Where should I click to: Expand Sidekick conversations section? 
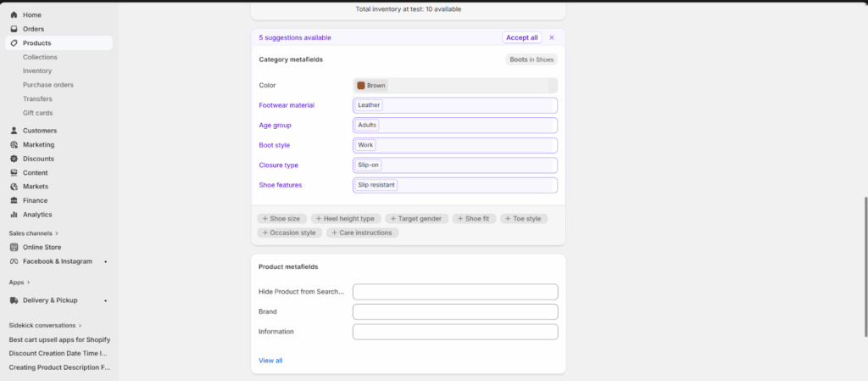tap(81, 325)
